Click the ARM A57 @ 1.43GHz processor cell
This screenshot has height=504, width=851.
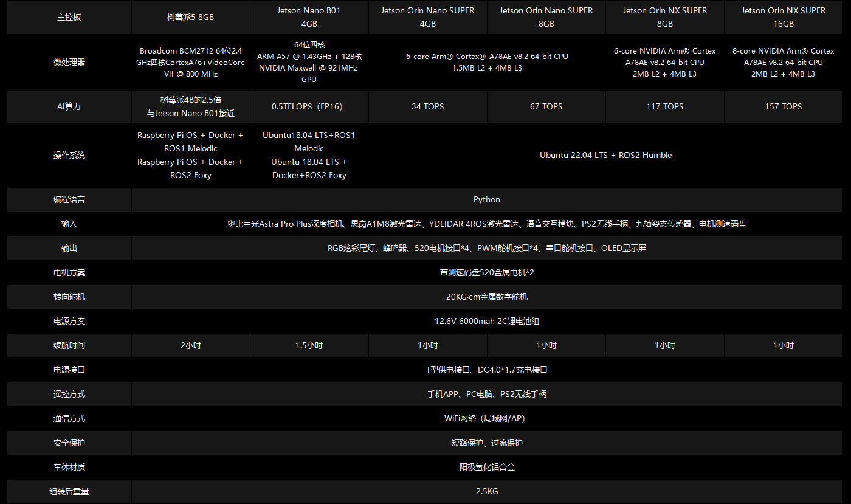[309, 62]
